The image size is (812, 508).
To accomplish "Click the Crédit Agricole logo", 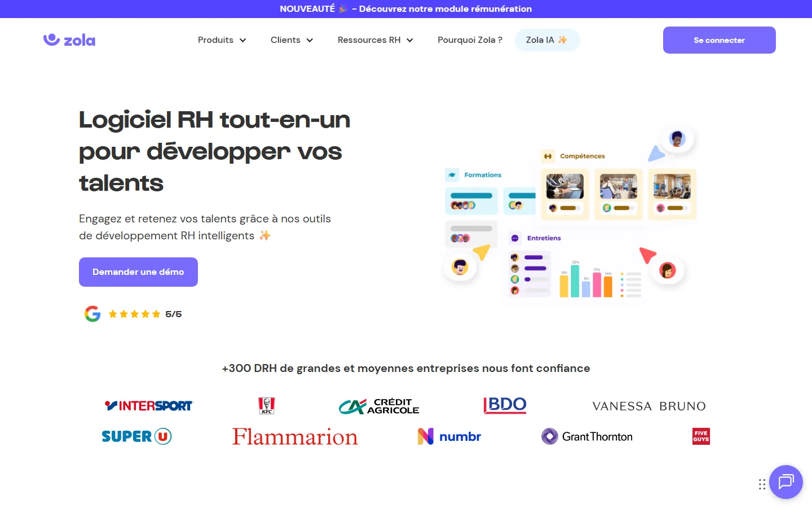I will (379, 406).
